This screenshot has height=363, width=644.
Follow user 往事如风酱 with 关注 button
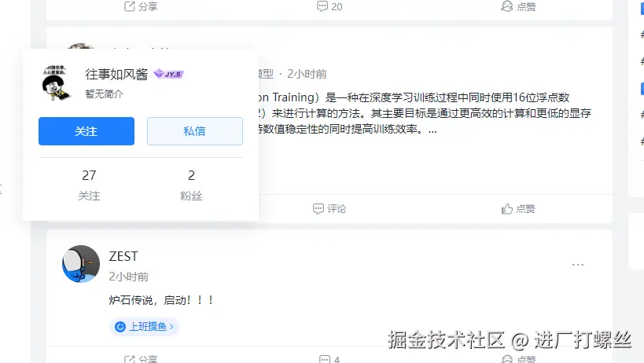[x=86, y=131]
